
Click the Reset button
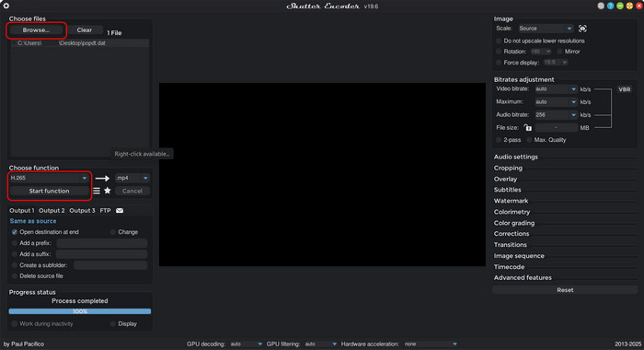pyautogui.click(x=565, y=290)
